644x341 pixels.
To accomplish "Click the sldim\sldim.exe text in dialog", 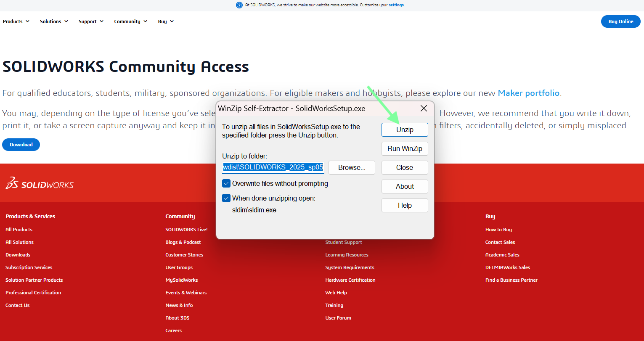I will (254, 210).
